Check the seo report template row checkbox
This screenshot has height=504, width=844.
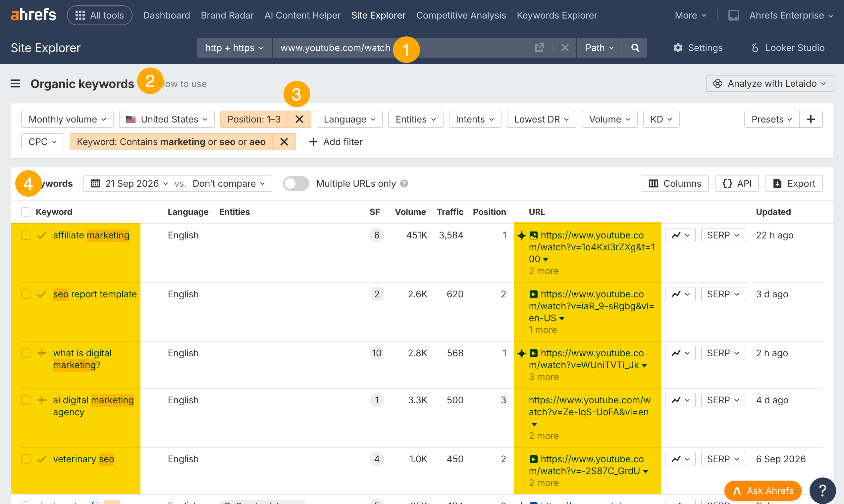click(x=26, y=294)
